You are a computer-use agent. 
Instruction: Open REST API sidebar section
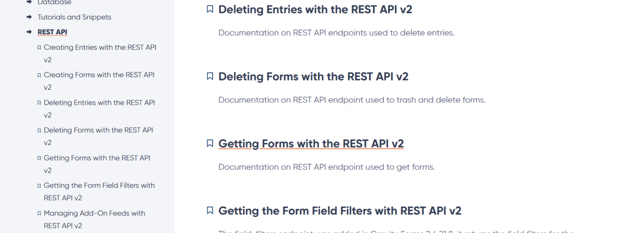(x=52, y=32)
